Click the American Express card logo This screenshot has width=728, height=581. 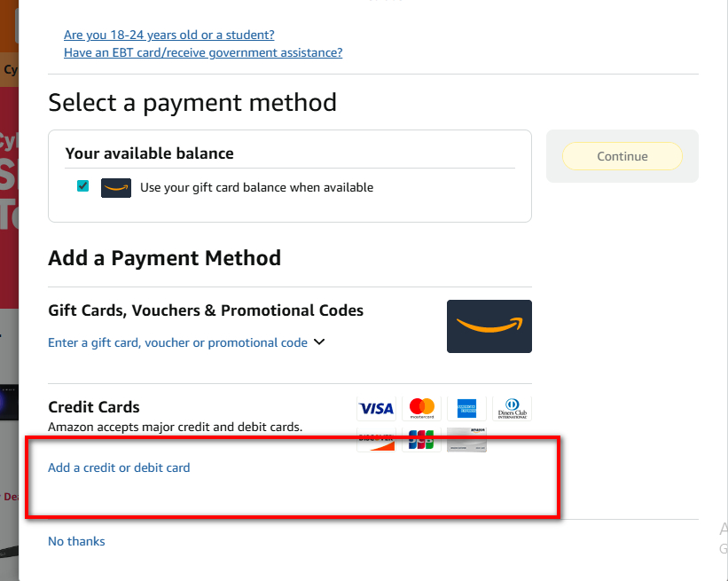(466, 408)
